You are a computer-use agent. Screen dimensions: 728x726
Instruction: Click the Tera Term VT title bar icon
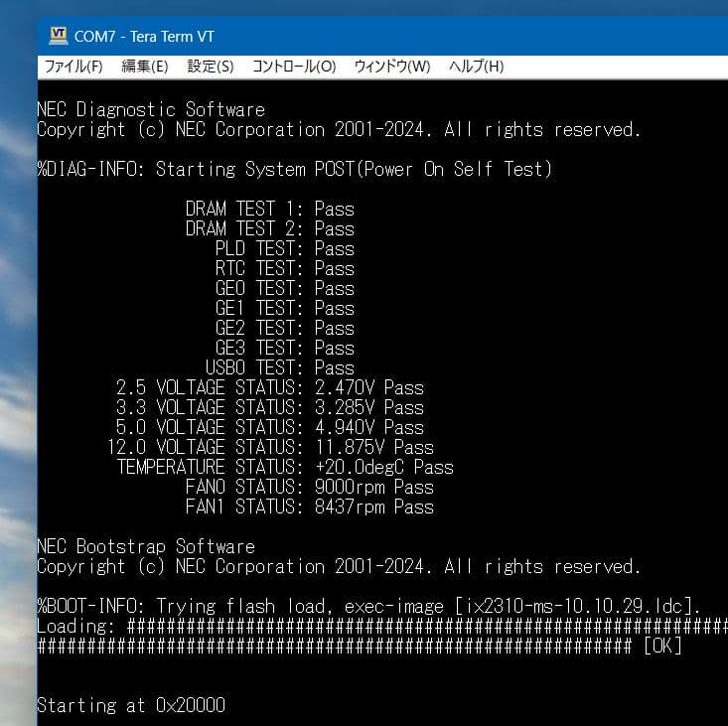click(x=59, y=36)
